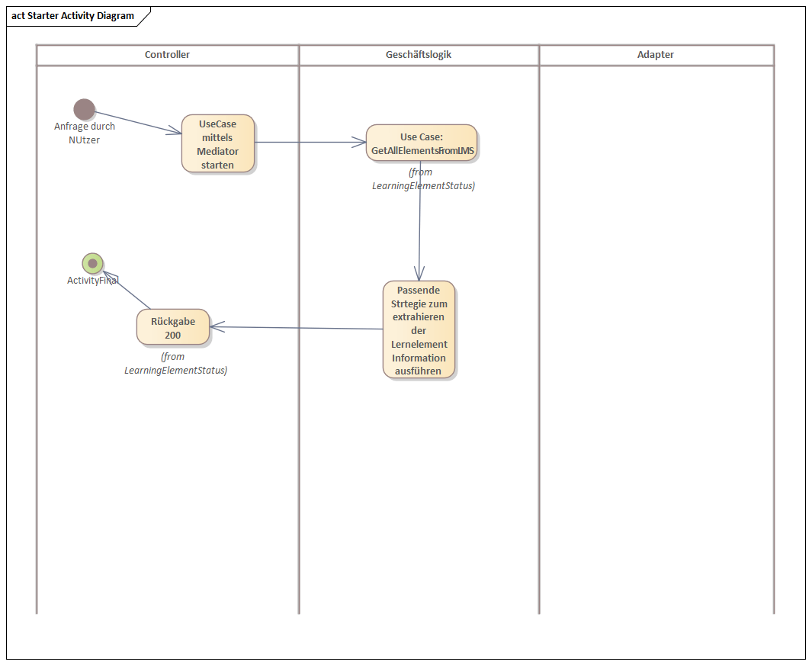Select the ActivityFinal green circle node
Image resolution: width=812 pixels, height=665 pixels.
point(92,264)
